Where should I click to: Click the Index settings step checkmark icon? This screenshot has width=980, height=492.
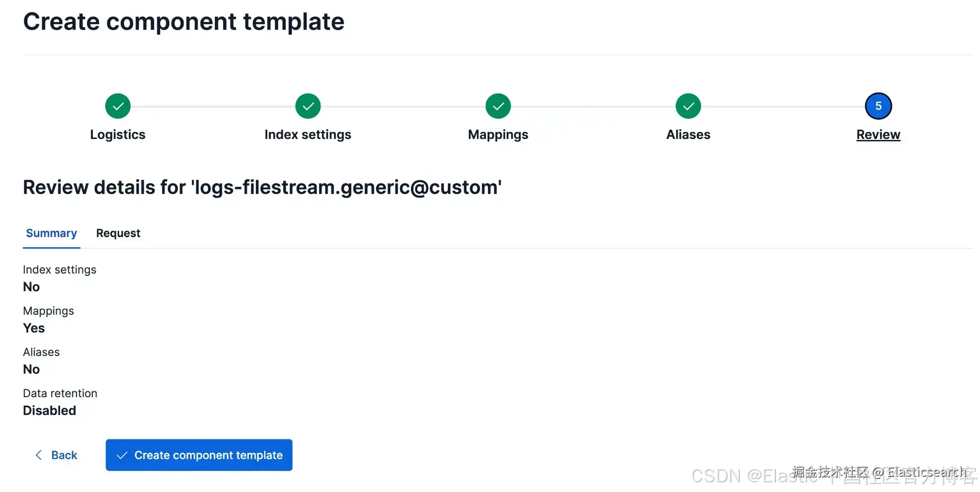[x=308, y=106]
